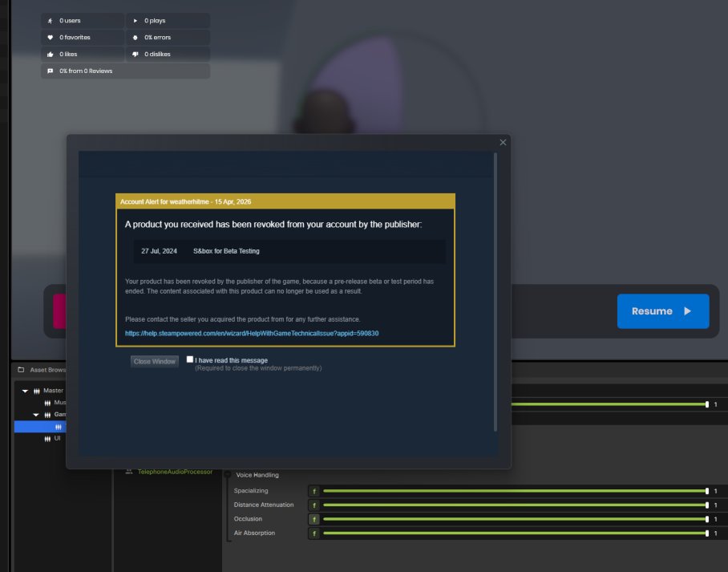This screenshot has width=728, height=572.
Task: Adjust the Air Absorption slider
Action: (516, 533)
